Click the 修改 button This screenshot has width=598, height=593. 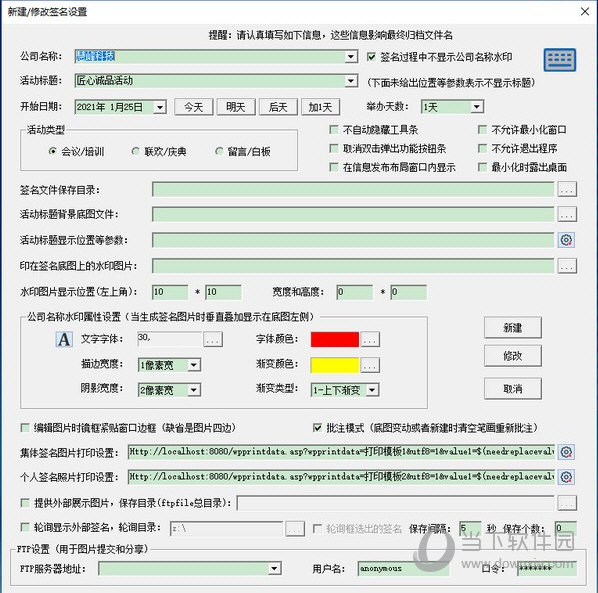tap(513, 356)
